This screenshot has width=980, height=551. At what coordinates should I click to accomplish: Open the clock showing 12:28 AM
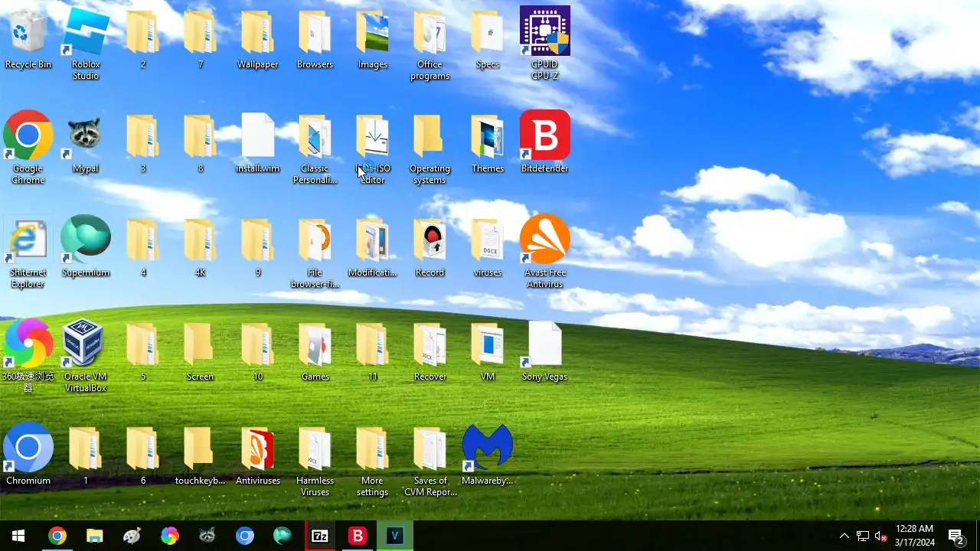[915, 536]
